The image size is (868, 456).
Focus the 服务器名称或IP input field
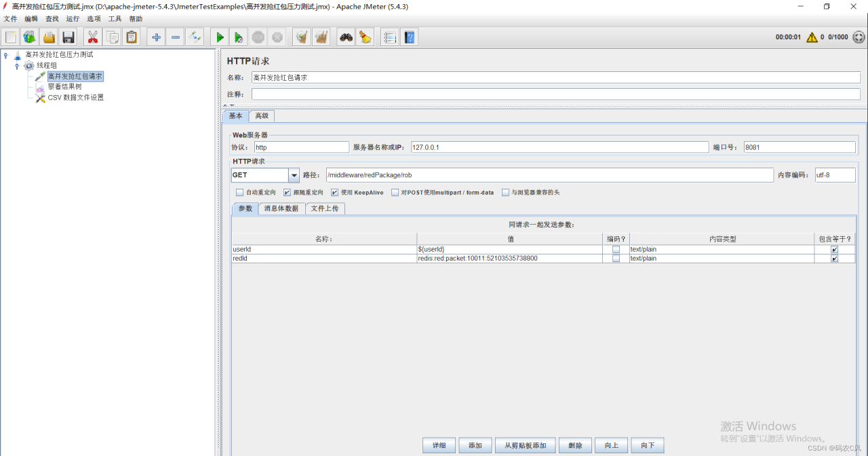click(559, 147)
